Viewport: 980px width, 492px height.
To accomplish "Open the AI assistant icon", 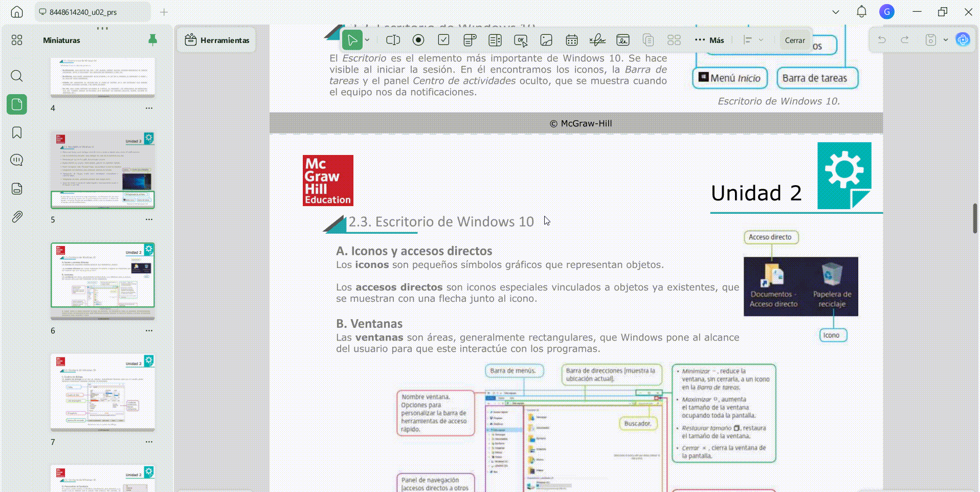I will click(x=963, y=40).
